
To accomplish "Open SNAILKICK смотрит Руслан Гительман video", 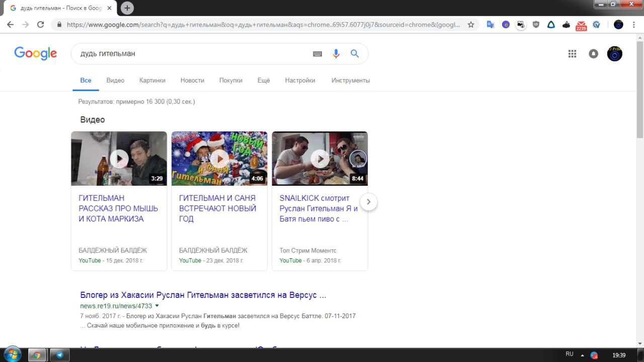I will click(318, 208).
